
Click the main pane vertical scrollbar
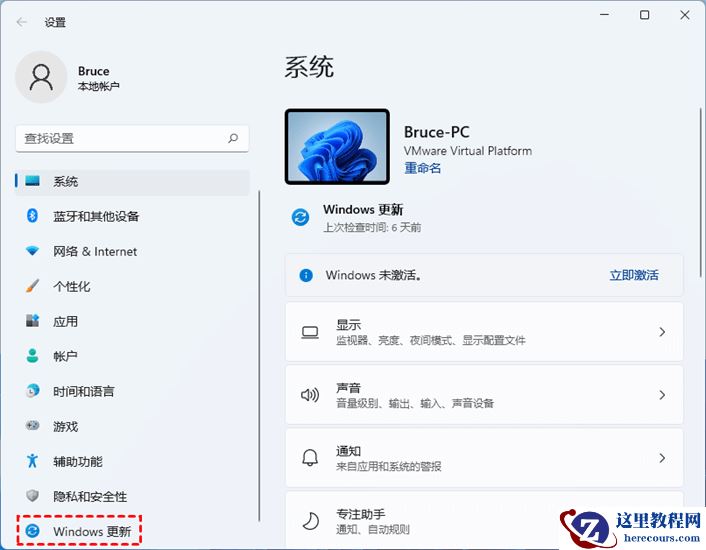pos(700,192)
